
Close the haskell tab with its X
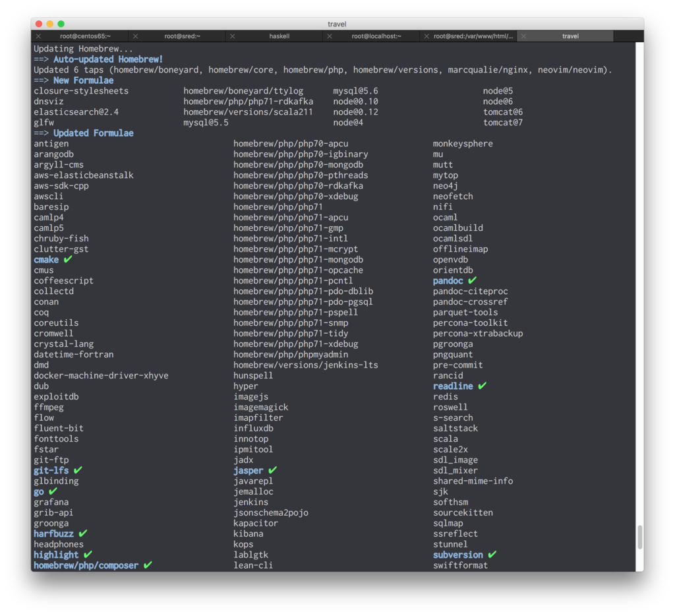pos(233,36)
